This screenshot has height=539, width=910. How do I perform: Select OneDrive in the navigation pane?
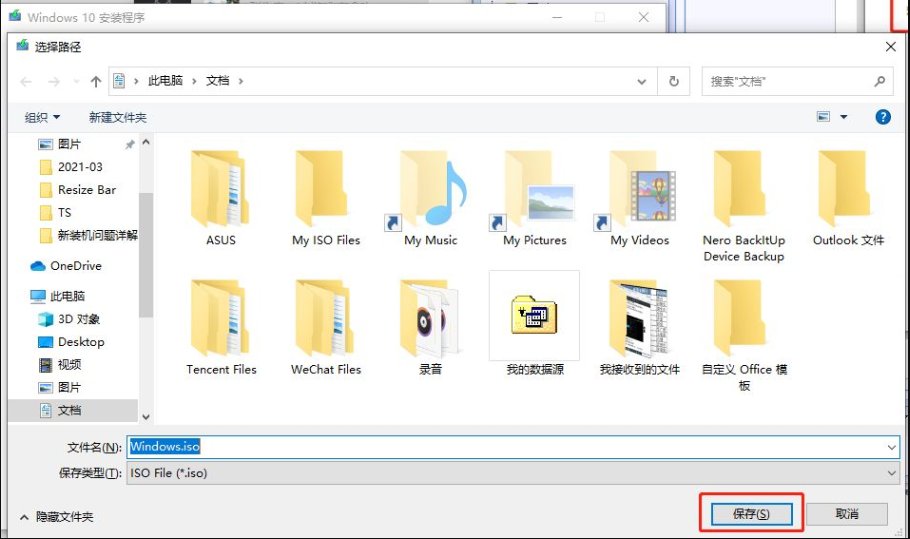(x=75, y=266)
